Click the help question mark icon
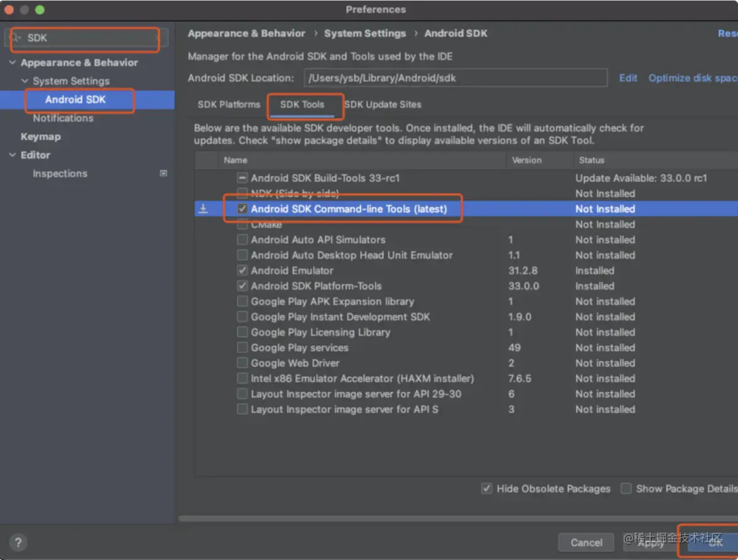 (x=18, y=542)
